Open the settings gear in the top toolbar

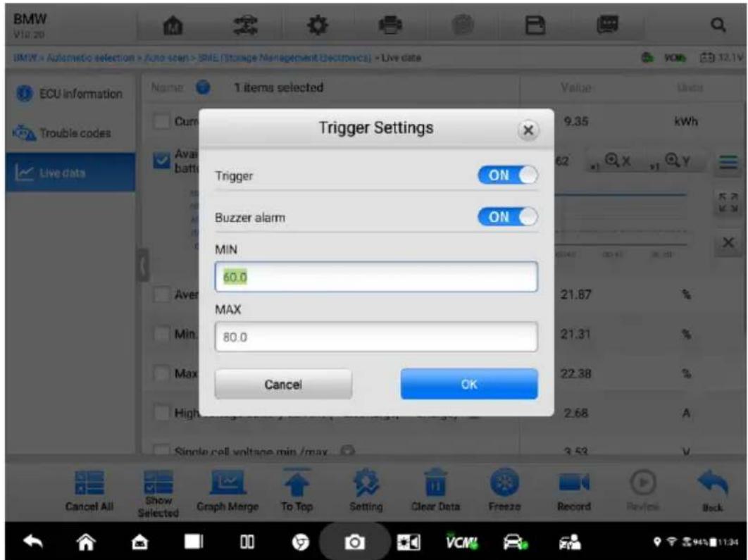(x=317, y=25)
